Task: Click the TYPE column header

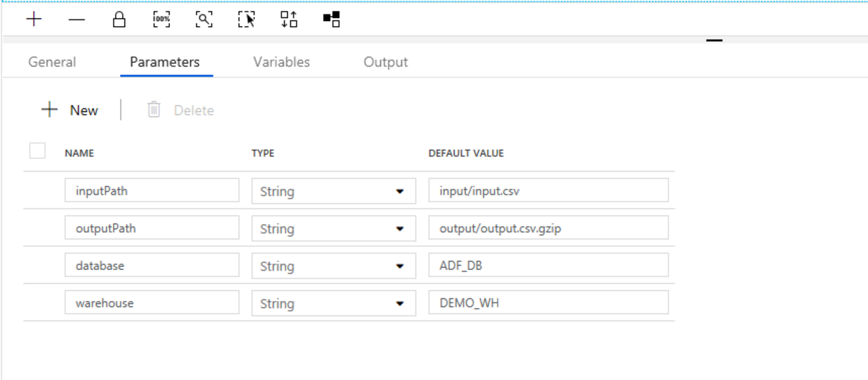Action: pyautogui.click(x=263, y=153)
